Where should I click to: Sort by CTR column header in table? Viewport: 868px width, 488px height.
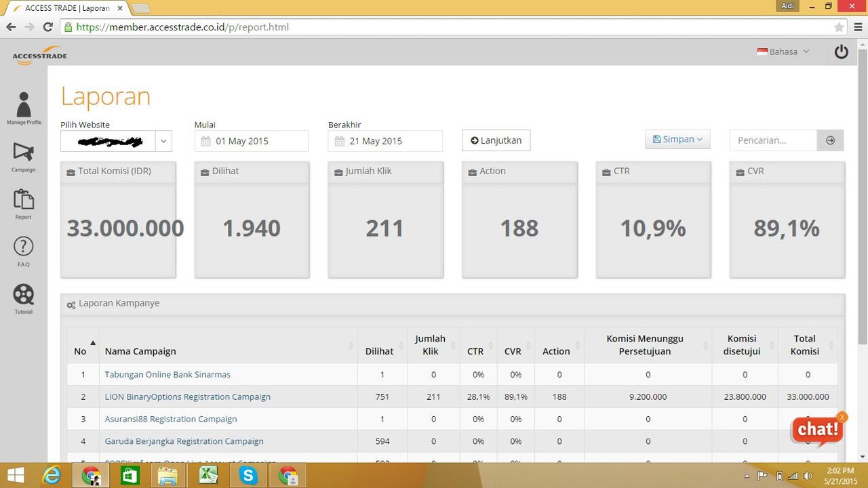click(x=478, y=346)
